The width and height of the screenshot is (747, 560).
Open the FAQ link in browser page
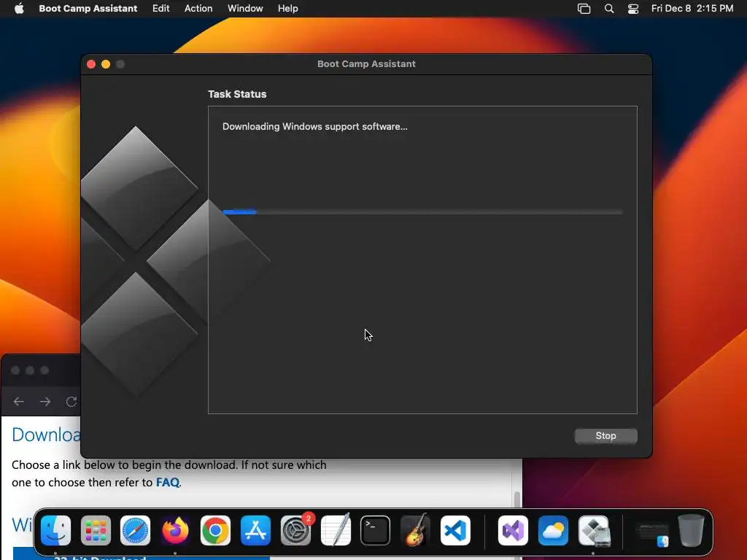[168, 483]
